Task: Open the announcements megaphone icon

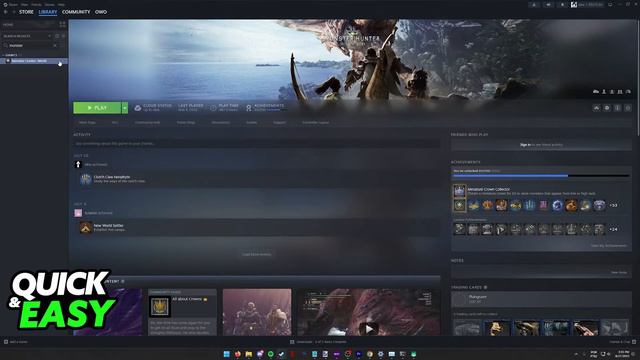Action: (548, 4)
